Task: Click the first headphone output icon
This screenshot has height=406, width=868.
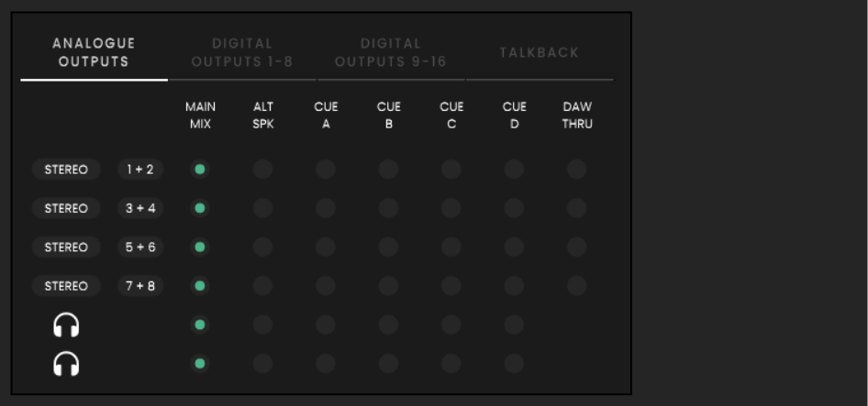Action: coord(66,324)
